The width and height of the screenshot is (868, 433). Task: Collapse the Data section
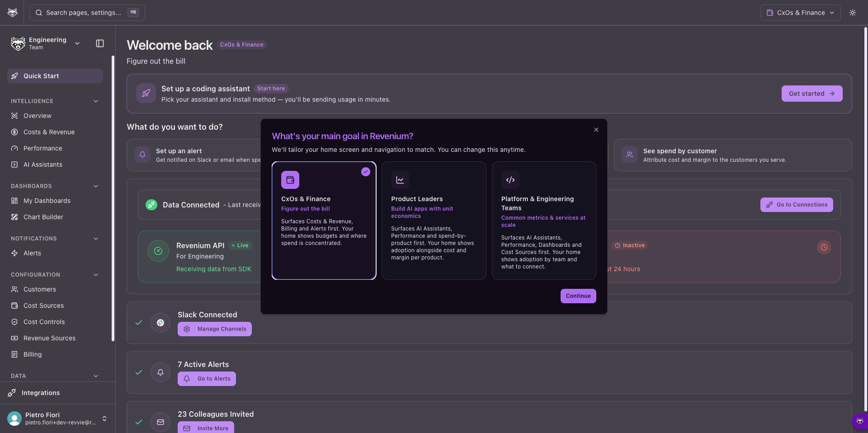click(x=96, y=376)
